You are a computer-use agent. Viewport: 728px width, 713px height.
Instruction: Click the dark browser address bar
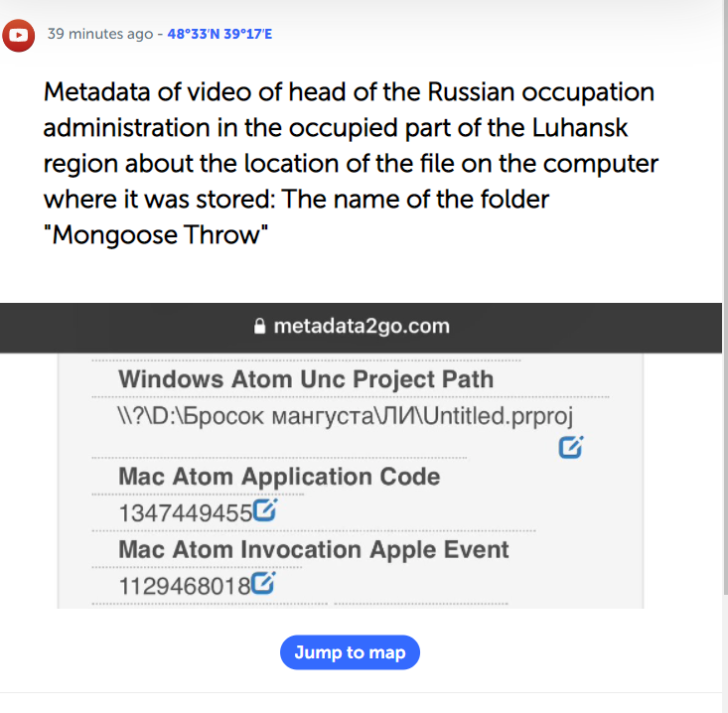[x=596, y=326]
